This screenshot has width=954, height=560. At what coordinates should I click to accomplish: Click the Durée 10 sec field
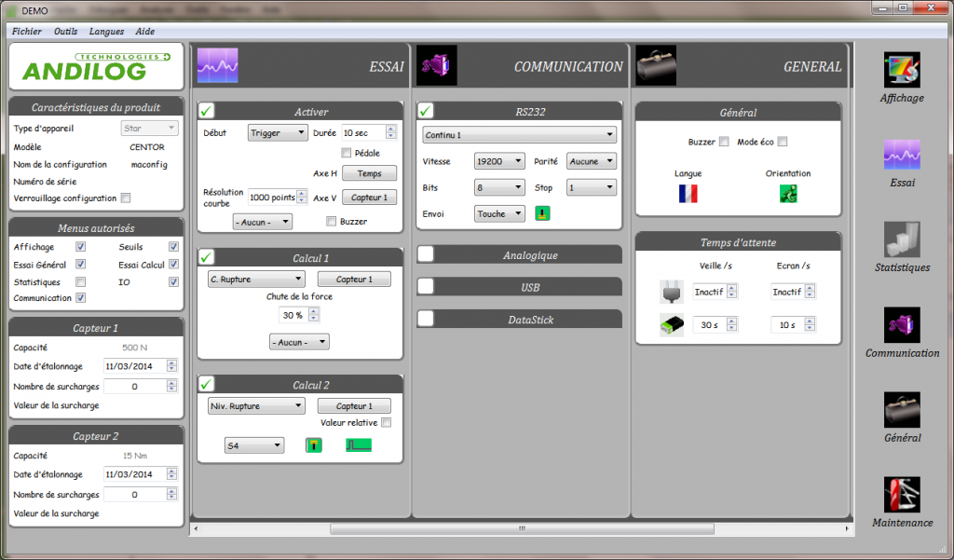click(x=363, y=133)
